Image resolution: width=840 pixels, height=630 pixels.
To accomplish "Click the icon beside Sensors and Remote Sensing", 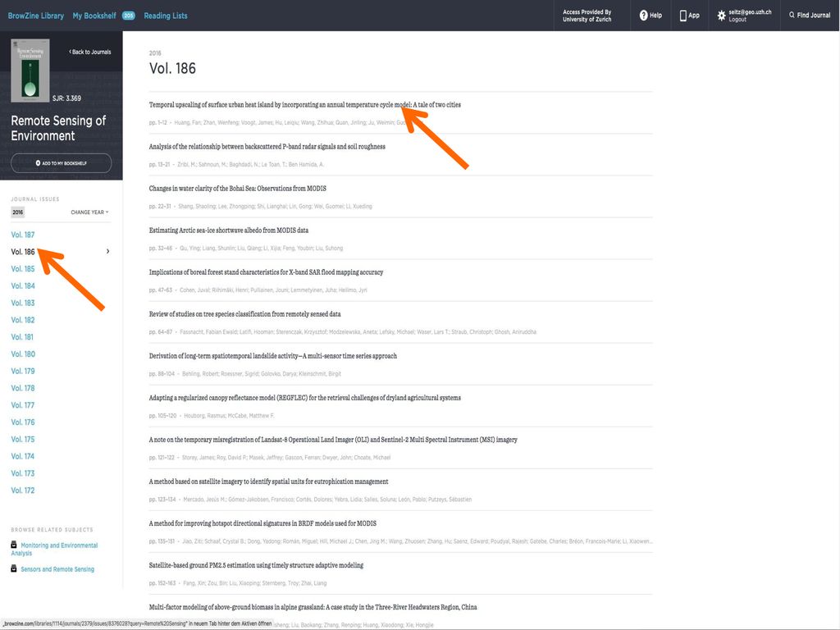I will coord(14,568).
